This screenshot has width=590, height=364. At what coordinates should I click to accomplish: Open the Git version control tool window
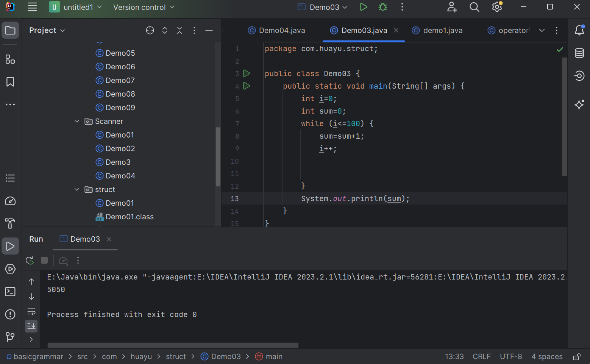click(10, 337)
